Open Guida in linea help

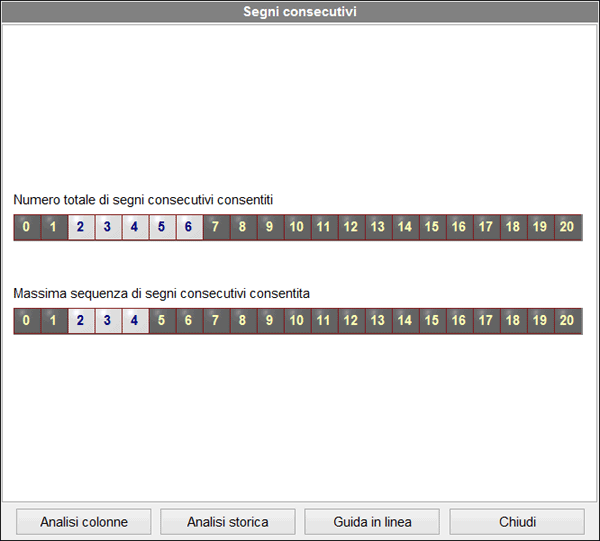(x=372, y=522)
